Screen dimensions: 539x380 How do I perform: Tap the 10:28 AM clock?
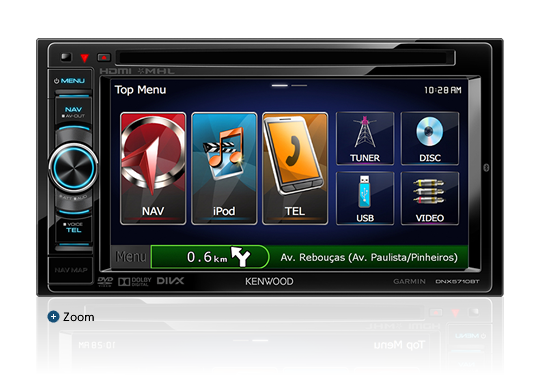(443, 90)
